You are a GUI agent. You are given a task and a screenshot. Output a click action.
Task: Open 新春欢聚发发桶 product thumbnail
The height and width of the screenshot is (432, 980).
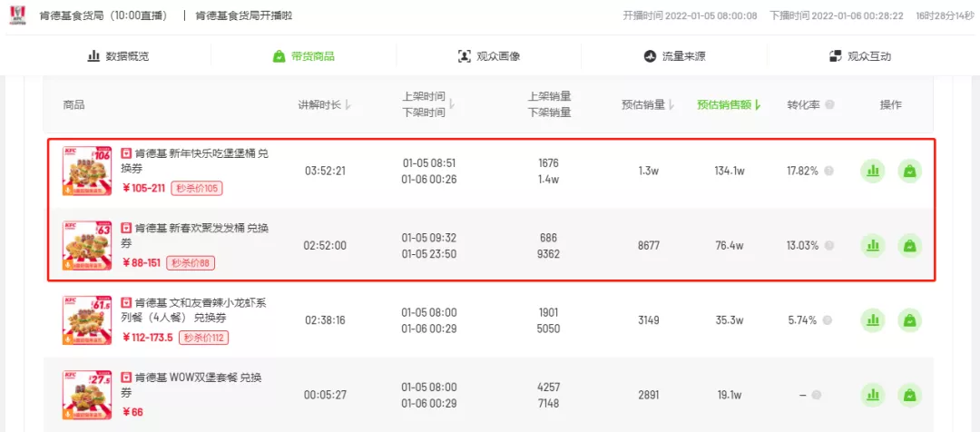coord(87,246)
